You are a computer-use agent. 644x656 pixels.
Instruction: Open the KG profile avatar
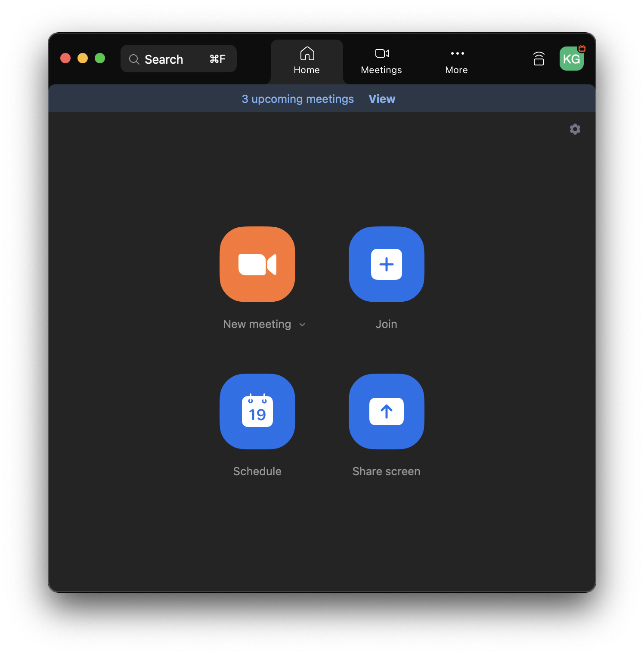570,59
